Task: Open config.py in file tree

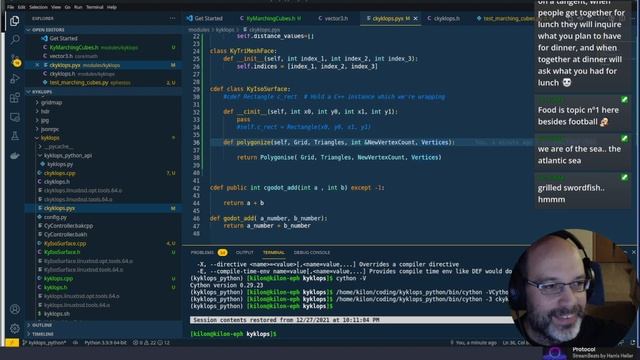Action: [x=55, y=217]
